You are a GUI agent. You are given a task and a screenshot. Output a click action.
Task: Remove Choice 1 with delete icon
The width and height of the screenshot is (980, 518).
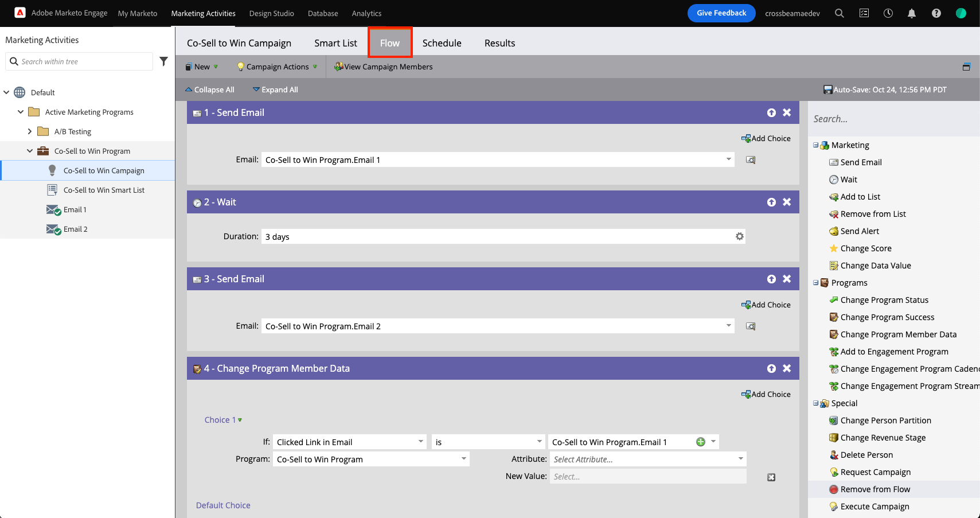click(x=771, y=477)
